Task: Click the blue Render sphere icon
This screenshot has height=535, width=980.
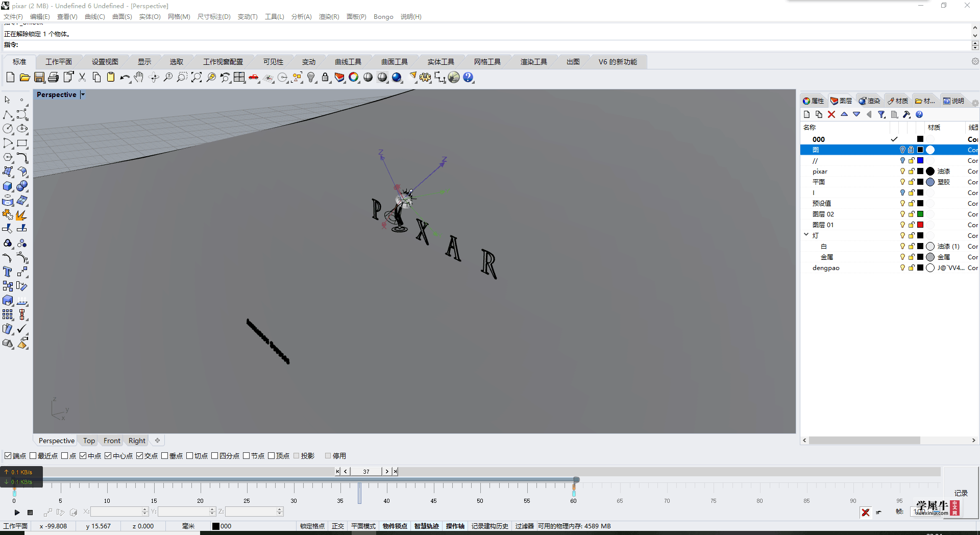Action: 397,77
